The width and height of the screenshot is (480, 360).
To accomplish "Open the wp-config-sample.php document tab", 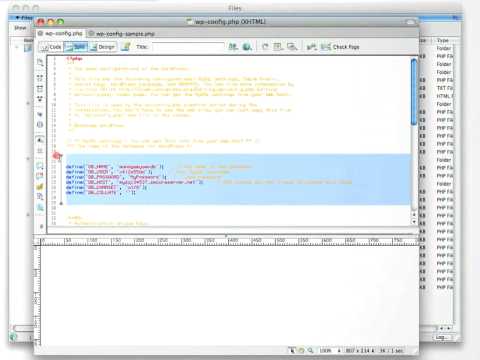I will 122,34.
